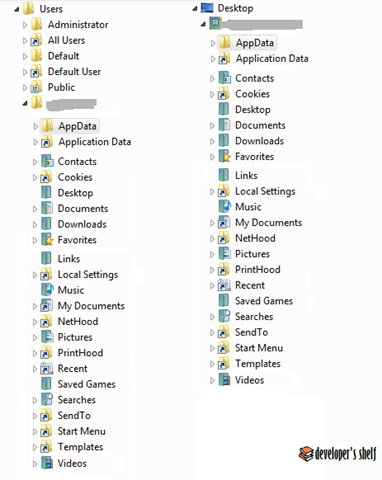Select "PrintHood" label in the Users tree
382x480 pixels.
pos(80,353)
